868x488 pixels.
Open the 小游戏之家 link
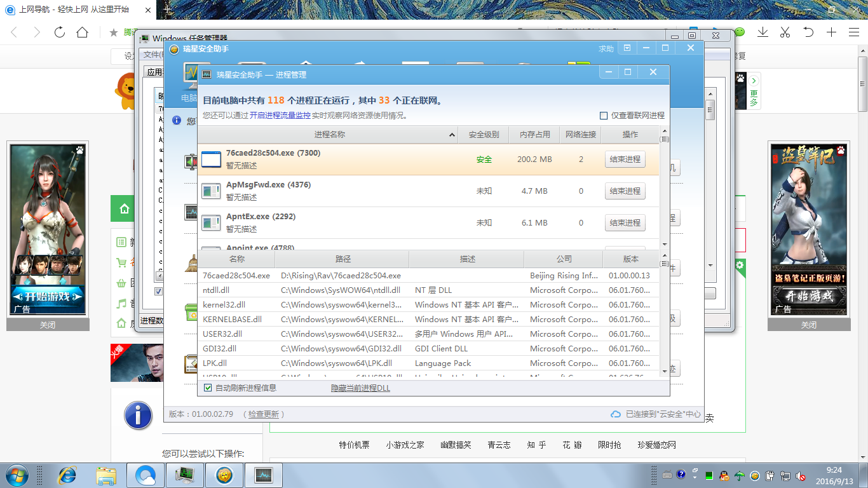[405, 445]
